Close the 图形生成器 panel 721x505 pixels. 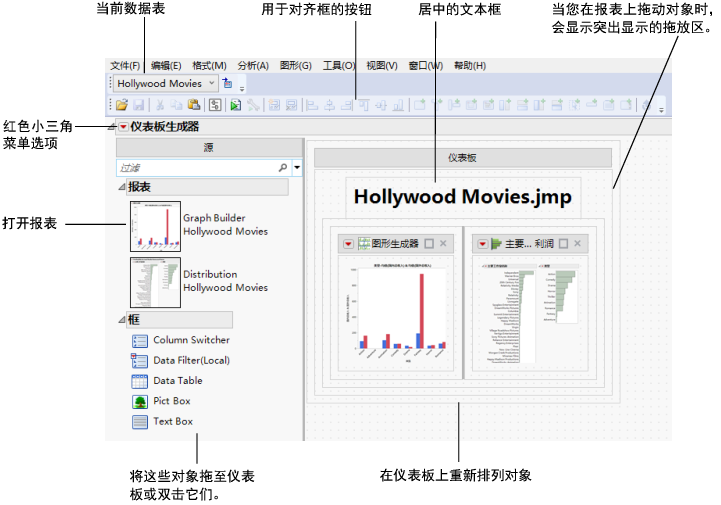(443, 243)
